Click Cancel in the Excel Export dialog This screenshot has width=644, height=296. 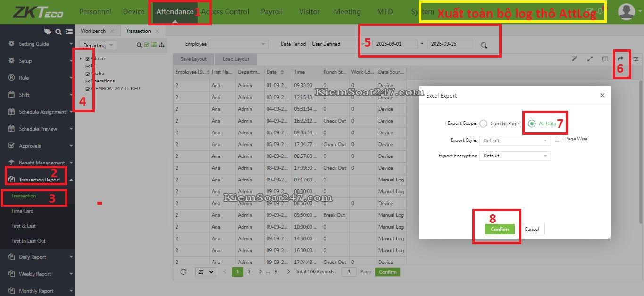(532, 229)
